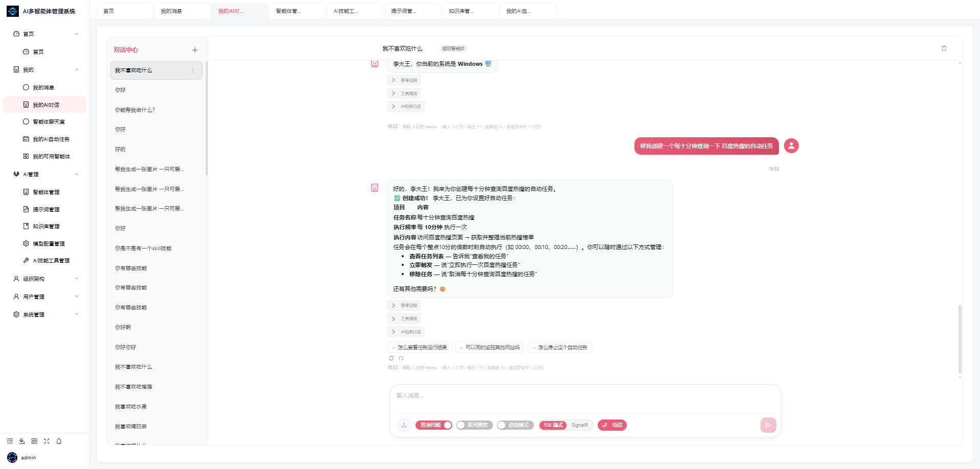Send message with paper plane button
980x469 pixels.
(x=768, y=425)
